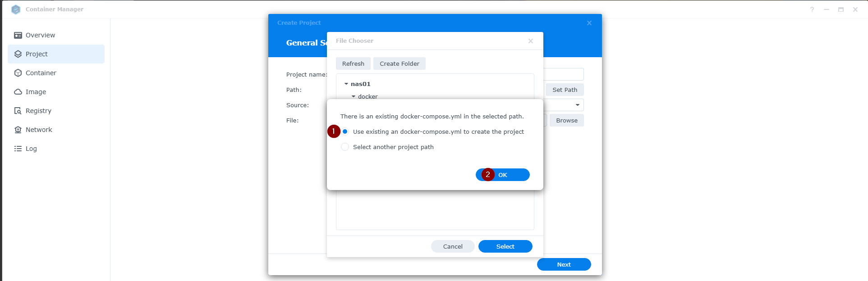Select 'Select another project path' radio button
Viewport: 868px width, 281px height.
pos(345,147)
